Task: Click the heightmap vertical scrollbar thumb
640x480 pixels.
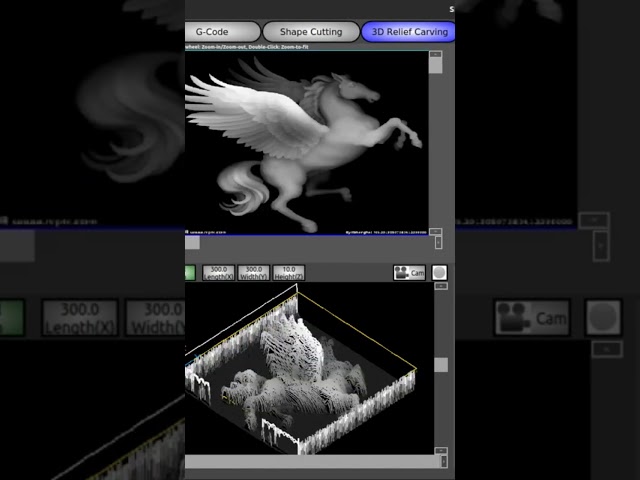Action: click(436, 66)
